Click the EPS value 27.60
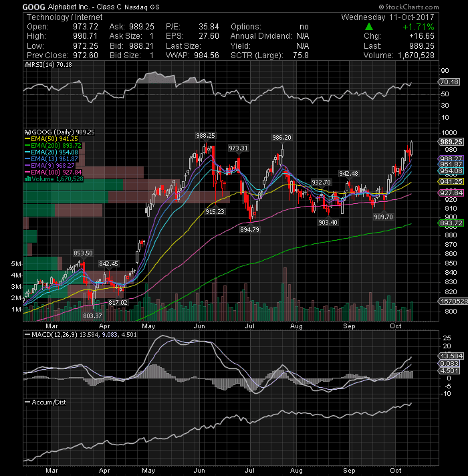The image size is (468, 476). point(209,36)
